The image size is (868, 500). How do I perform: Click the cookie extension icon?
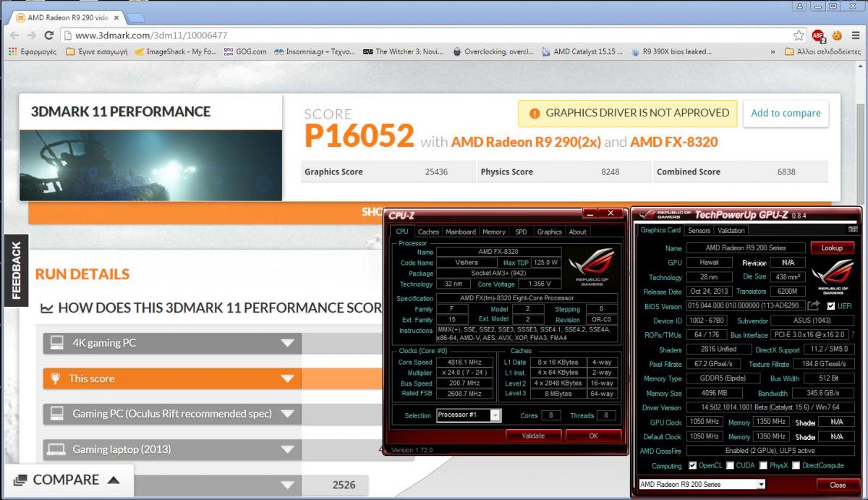(x=836, y=35)
